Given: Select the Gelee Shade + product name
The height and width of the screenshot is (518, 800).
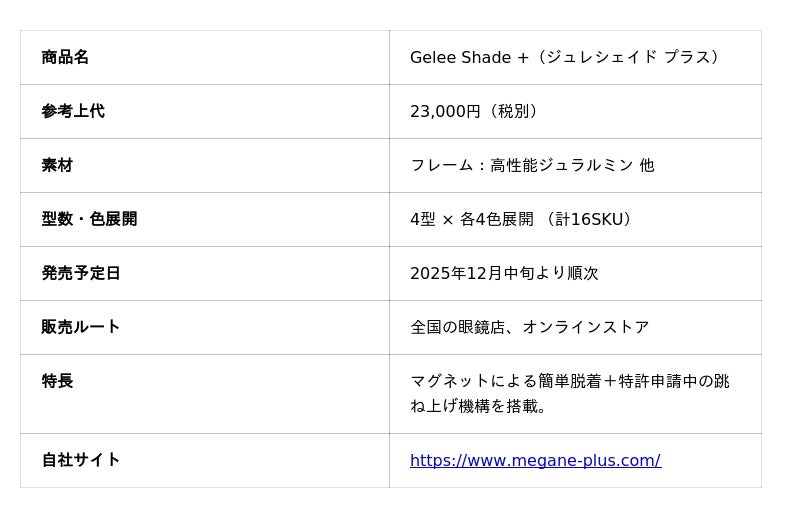Looking at the screenshot, I should [x=469, y=57].
